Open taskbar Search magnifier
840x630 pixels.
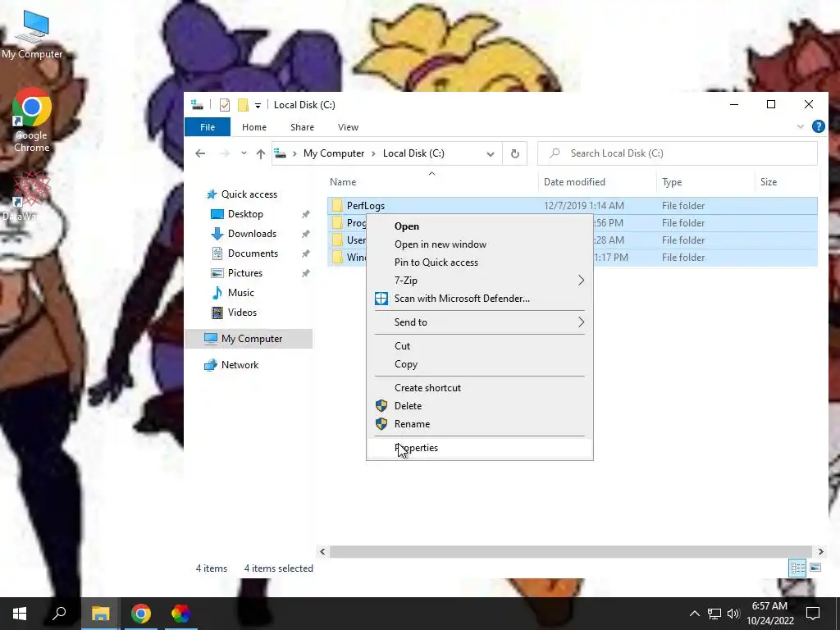point(59,614)
